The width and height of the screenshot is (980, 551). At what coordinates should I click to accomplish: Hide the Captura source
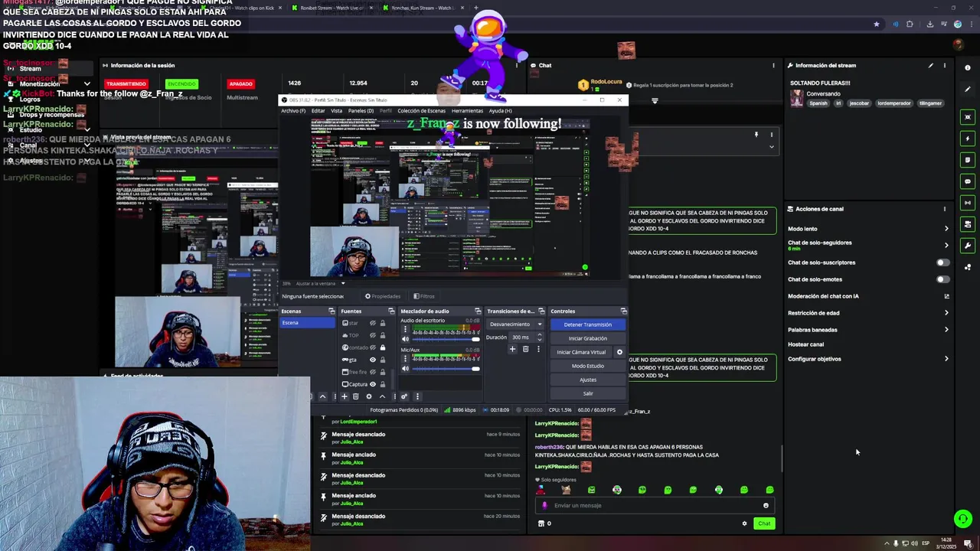[373, 384]
